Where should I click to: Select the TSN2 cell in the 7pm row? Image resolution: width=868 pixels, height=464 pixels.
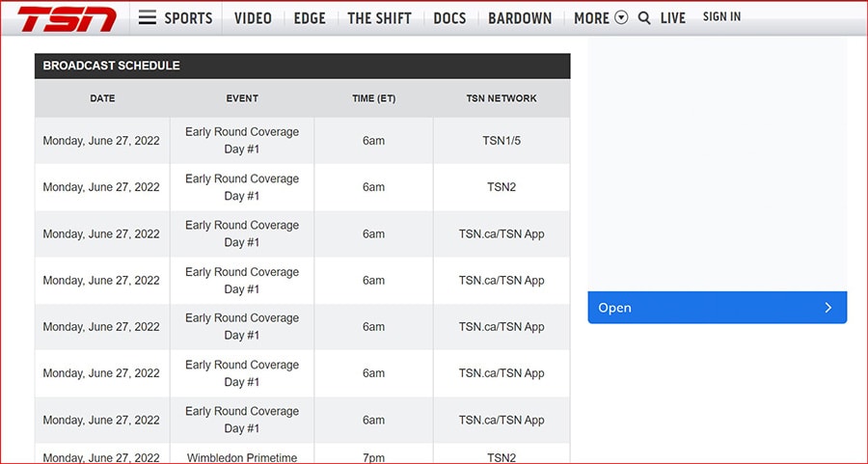pyautogui.click(x=502, y=453)
